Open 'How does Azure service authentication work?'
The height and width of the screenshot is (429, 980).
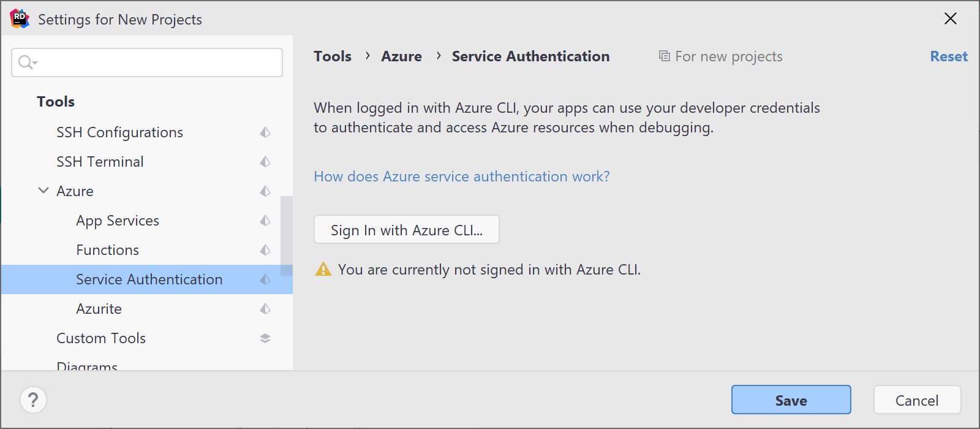[x=461, y=177]
